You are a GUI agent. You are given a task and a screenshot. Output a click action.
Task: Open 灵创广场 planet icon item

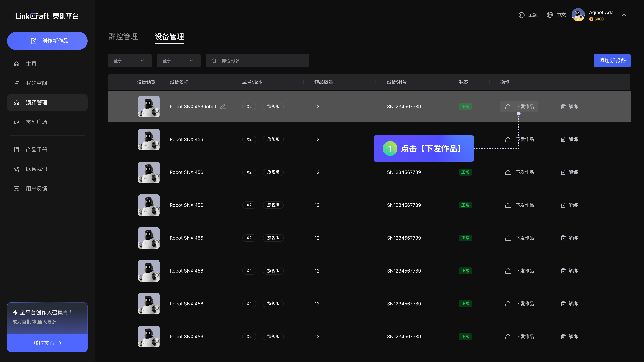16,122
